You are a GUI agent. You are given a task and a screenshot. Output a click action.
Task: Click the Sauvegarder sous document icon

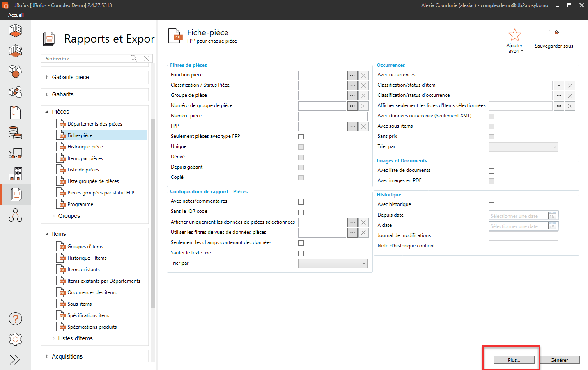(554, 36)
